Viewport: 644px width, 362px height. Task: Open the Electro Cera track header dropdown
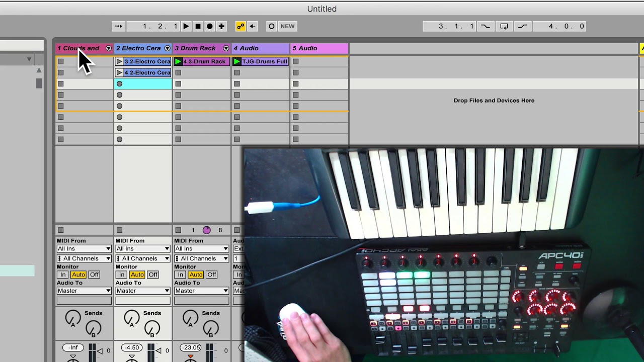click(x=167, y=48)
